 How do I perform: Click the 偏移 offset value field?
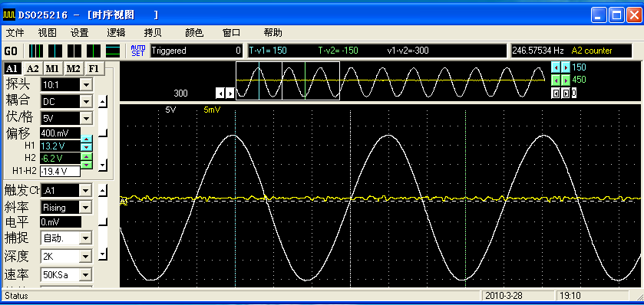(x=61, y=133)
